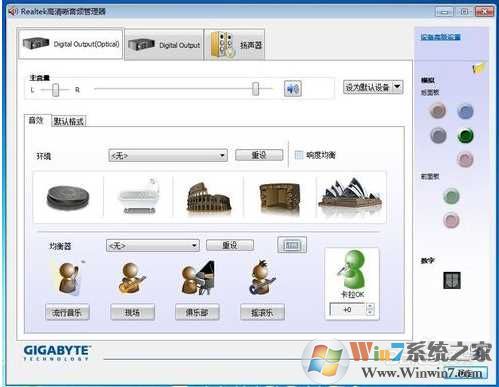
Task: Click the set default device button
Action: [x=367, y=87]
